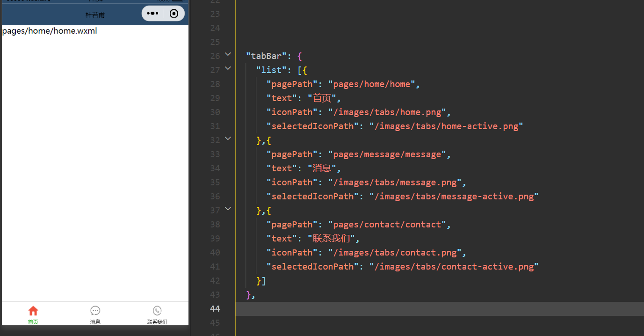Click the line number 33 in the gutter
Viewport: 644px width, 336px height.
pos(215,154)
